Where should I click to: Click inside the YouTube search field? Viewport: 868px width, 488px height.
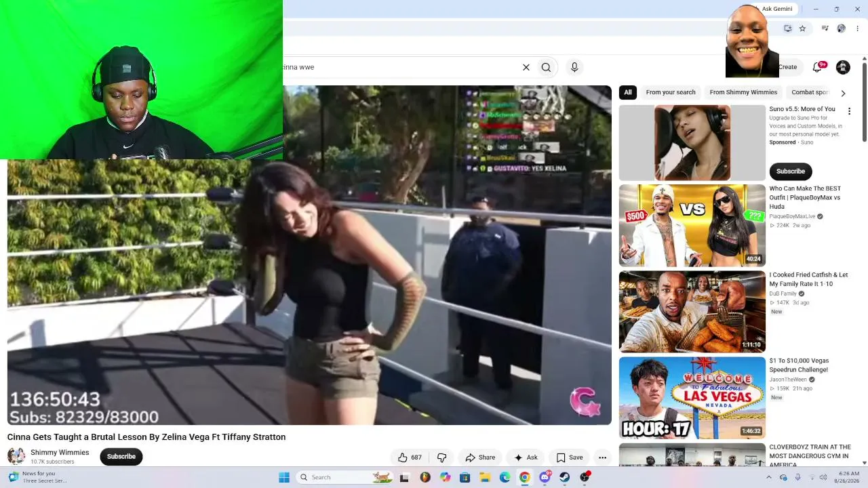400,67
